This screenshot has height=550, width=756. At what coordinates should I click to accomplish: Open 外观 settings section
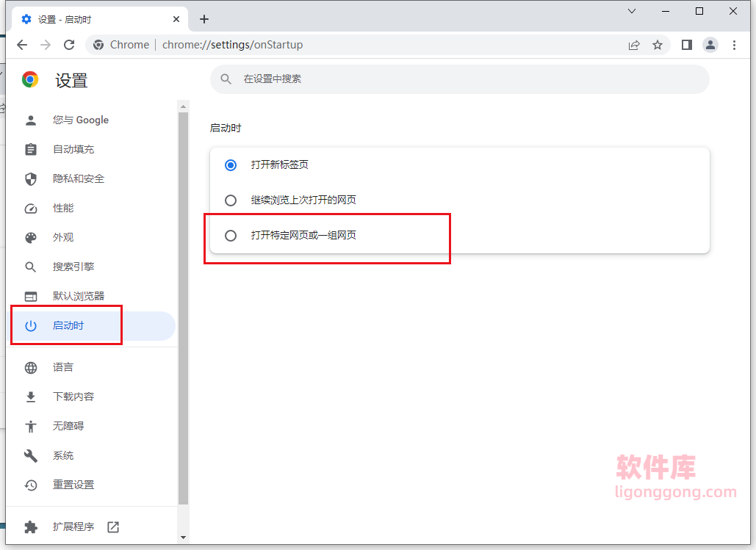[63, 237]
